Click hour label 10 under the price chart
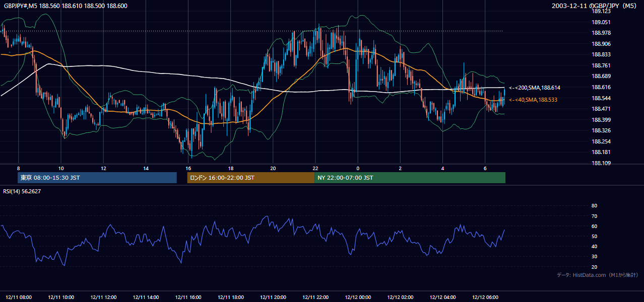 [61, 168]
